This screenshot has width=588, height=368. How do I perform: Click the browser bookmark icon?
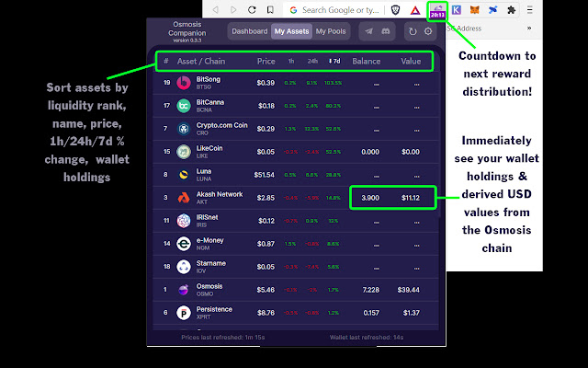[x=270, y=10]
